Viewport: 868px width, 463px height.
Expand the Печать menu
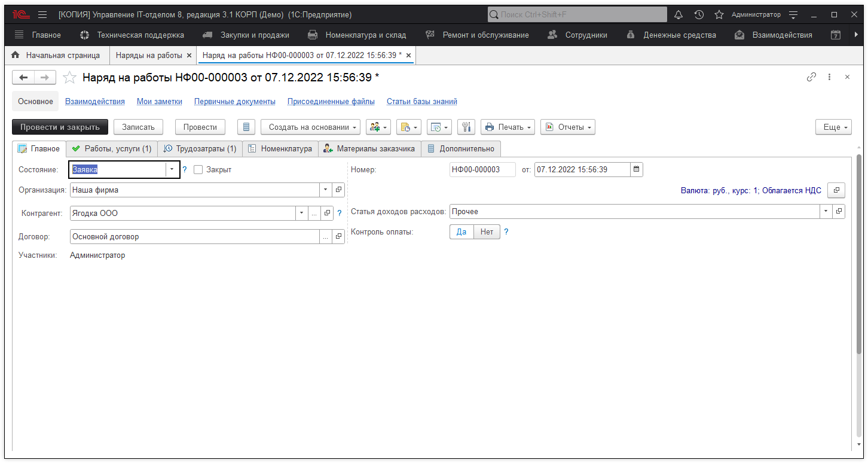point(508,127)
